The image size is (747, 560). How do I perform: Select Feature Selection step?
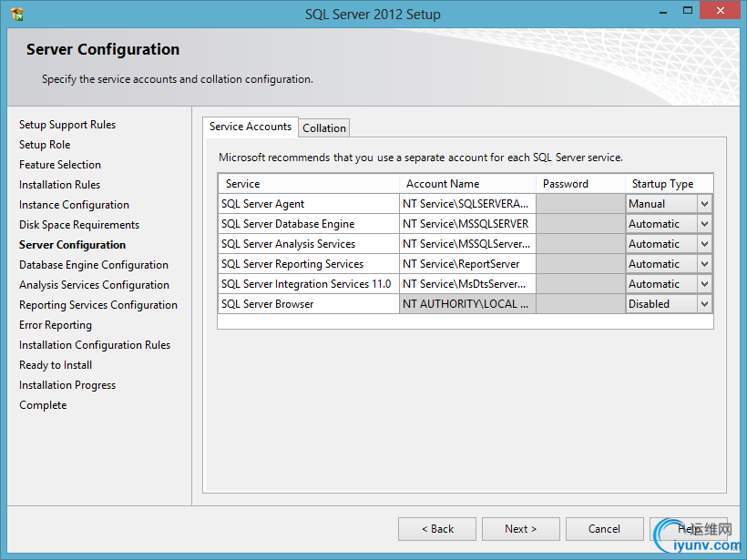60,165
